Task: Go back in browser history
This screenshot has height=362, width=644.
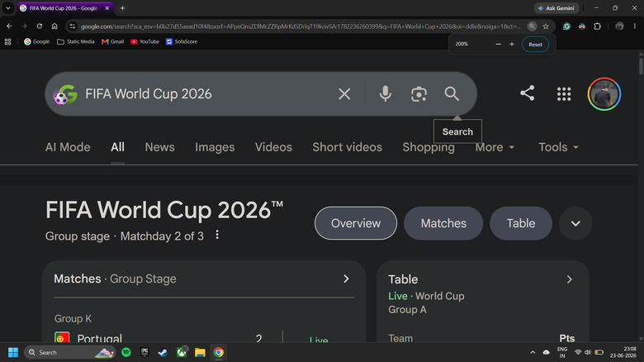Action: coord(9,26)
